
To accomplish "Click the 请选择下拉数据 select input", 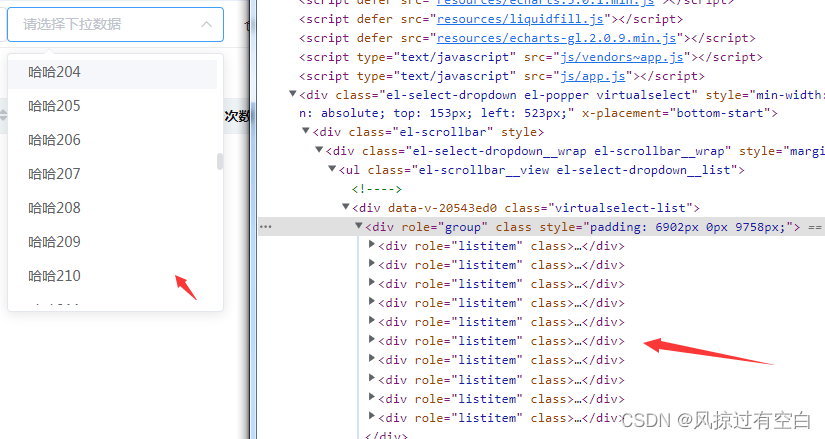I will tap(115, 24).
